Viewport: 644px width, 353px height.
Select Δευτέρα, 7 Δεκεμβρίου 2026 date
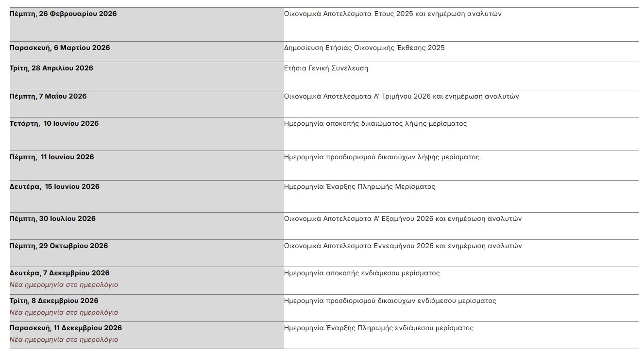[60, 273]
